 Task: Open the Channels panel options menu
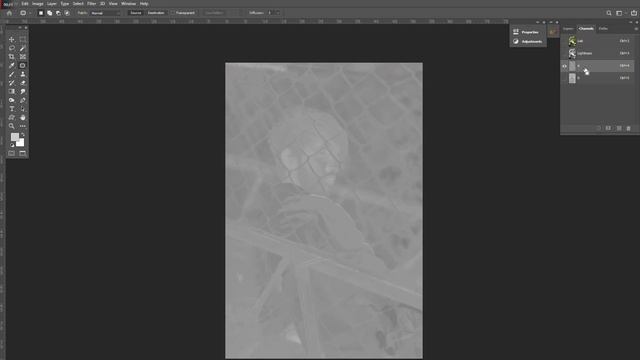[x=636, y=29]
